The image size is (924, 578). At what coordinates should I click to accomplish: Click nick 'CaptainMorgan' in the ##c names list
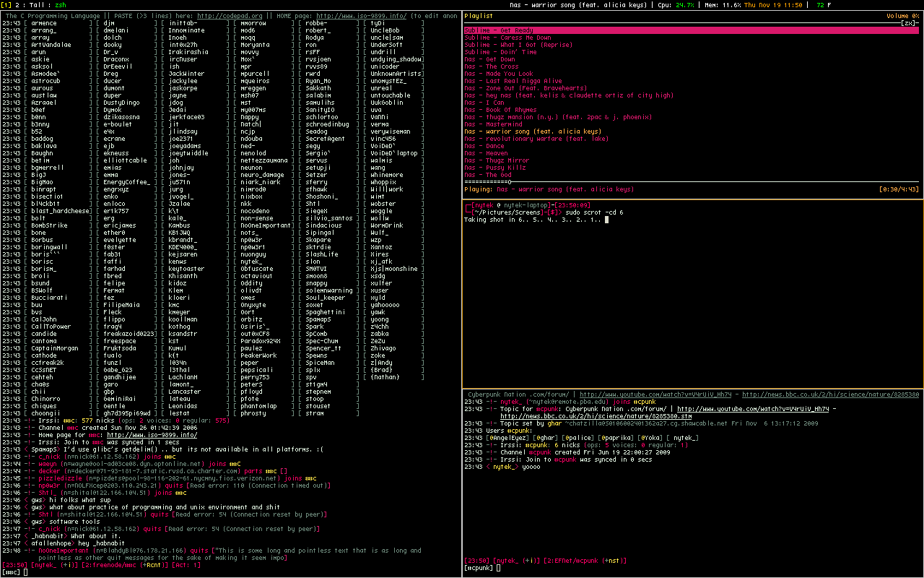pos(55,348)
